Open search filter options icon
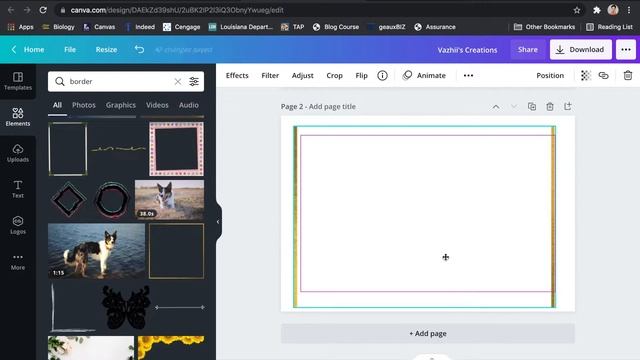The width and height of the screenshot is (640, 360). coord(194,82)
